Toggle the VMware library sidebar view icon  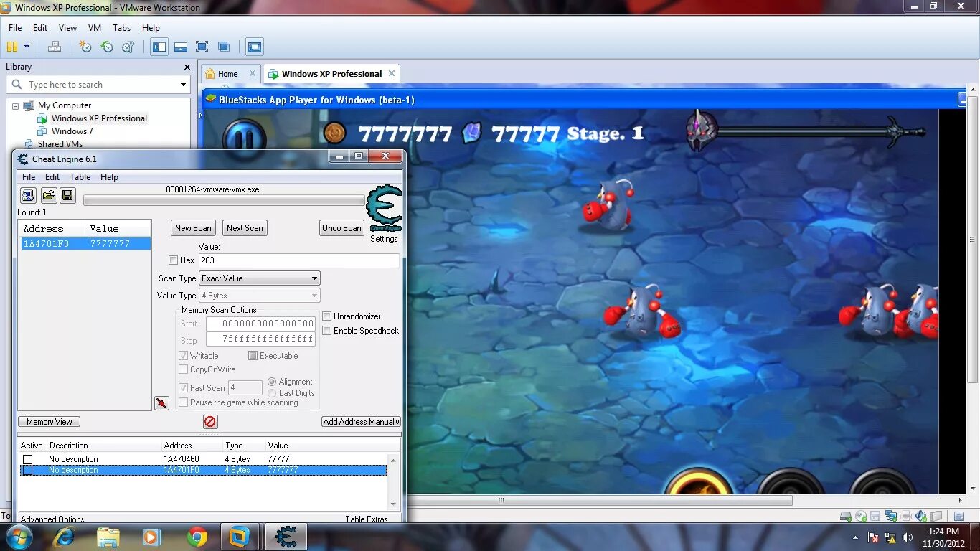tap(159, 47)
